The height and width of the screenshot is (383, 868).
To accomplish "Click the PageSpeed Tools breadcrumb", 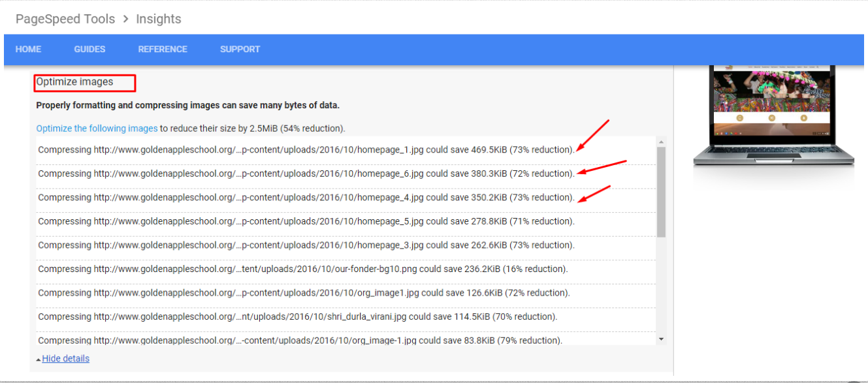I will 65,19.
